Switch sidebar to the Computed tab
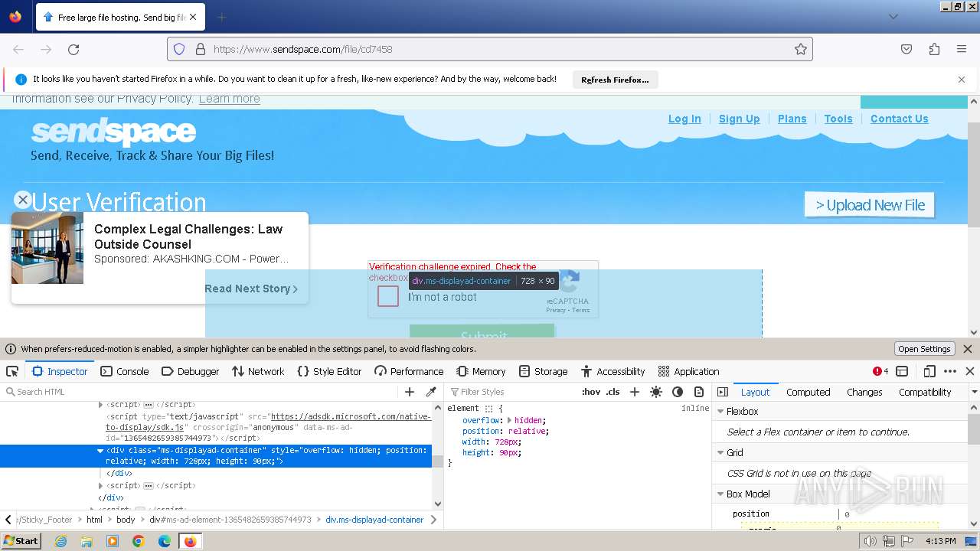Screen dimensions: 980x551 pyautogui.click(x=808, y=392)
